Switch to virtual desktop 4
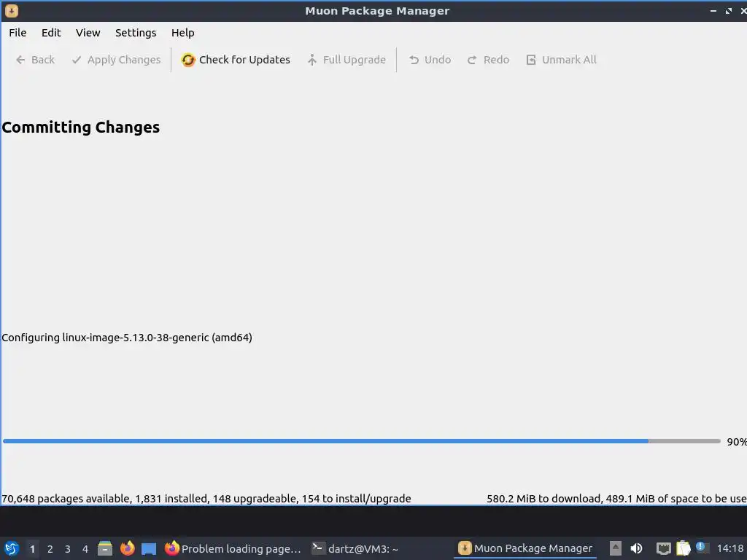This screenshot has height=560, width=747. point(85,549)
